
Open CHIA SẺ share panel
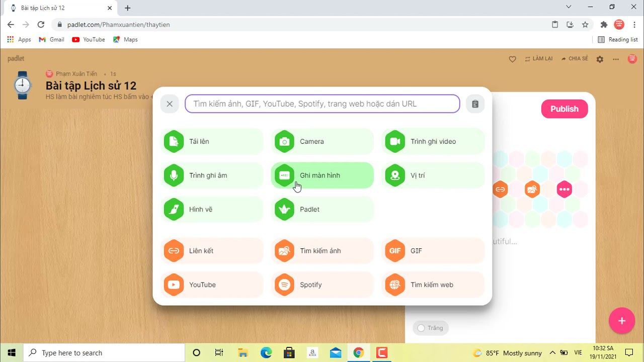click(x=575, y=59)
